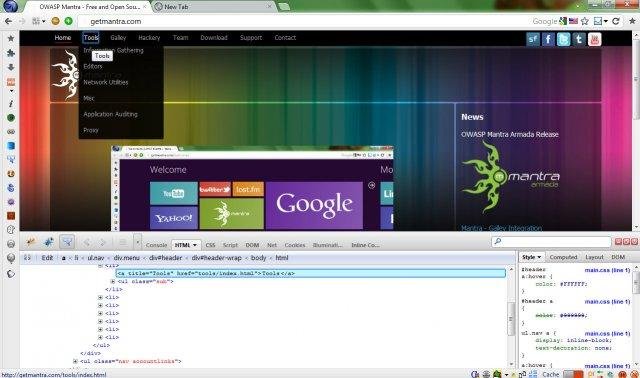Click the Firebug minimize panel red button

pos(618,242)
